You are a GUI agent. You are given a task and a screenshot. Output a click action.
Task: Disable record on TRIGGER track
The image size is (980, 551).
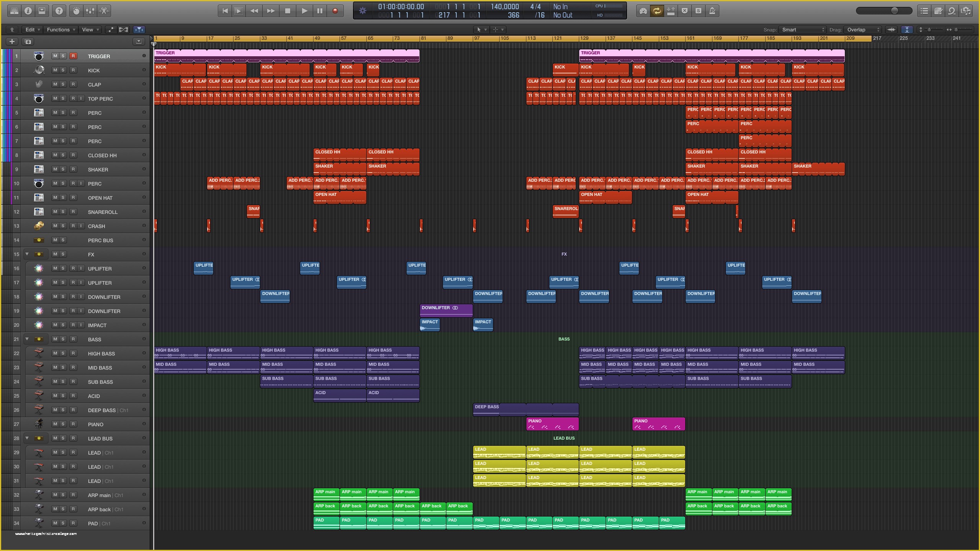pyautogui.click(x=73, y=56)
